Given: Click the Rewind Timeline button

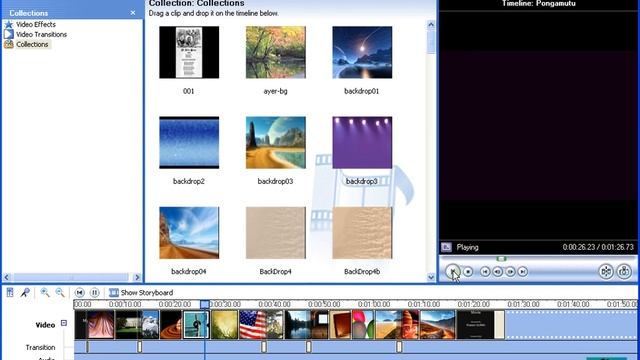Looking at the screenshot, I should pos(80,292).
